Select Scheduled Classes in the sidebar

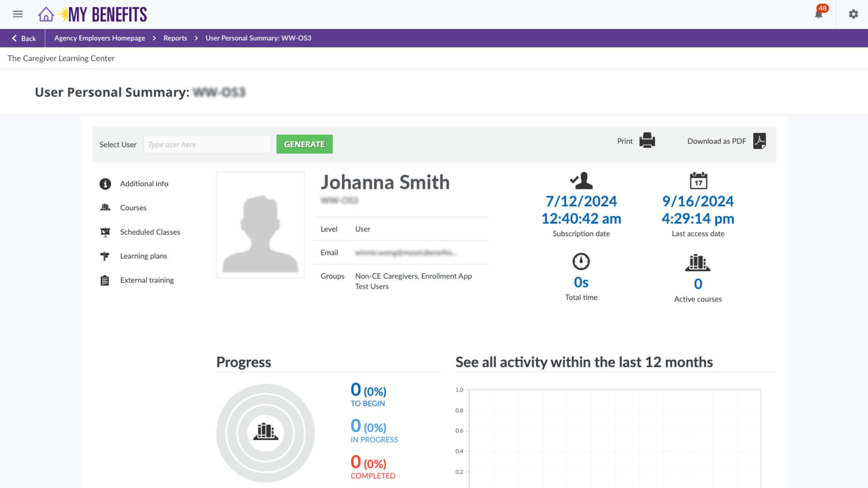(x=150, y=232)
